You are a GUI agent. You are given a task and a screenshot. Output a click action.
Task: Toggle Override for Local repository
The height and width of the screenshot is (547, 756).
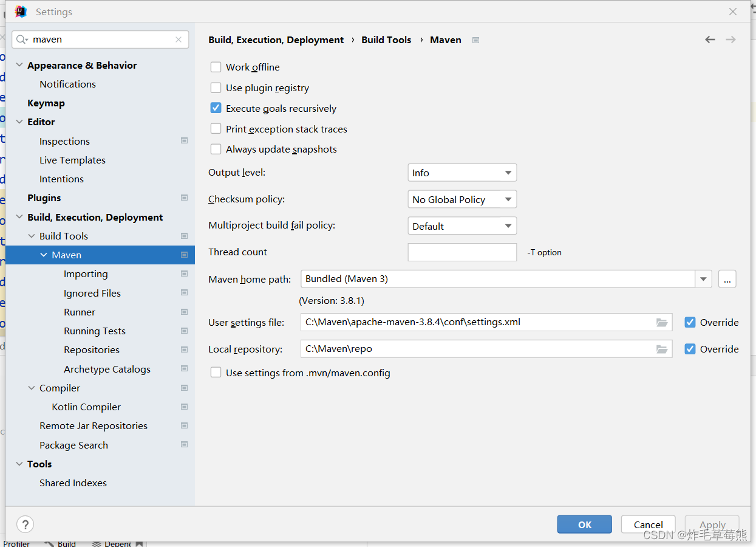pos(690,349)
